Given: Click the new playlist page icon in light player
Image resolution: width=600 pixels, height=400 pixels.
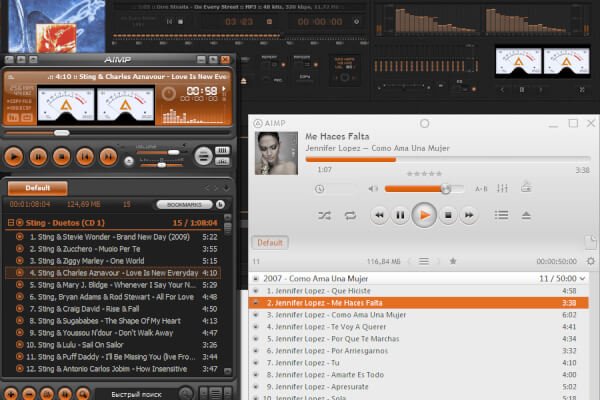Looking at the screenshot, I should coord(590,242).
